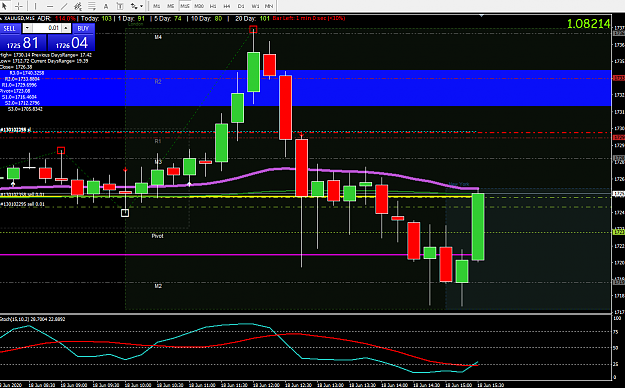625x388 pixels.
Task: Click the chart shift triangle marker
Action: pos(482,16)
